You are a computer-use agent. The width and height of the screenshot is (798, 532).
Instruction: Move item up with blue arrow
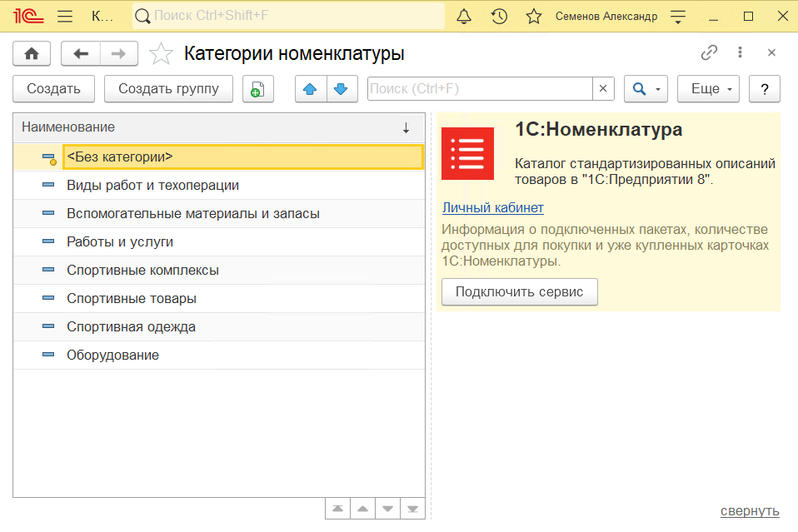[x=311, y=89]
